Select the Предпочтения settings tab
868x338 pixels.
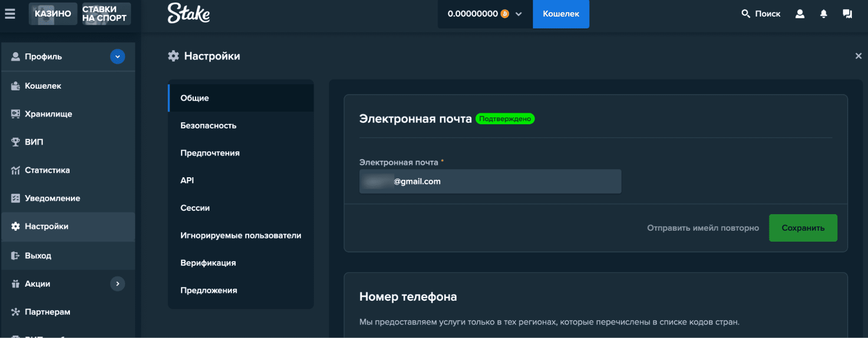point(241,153)
